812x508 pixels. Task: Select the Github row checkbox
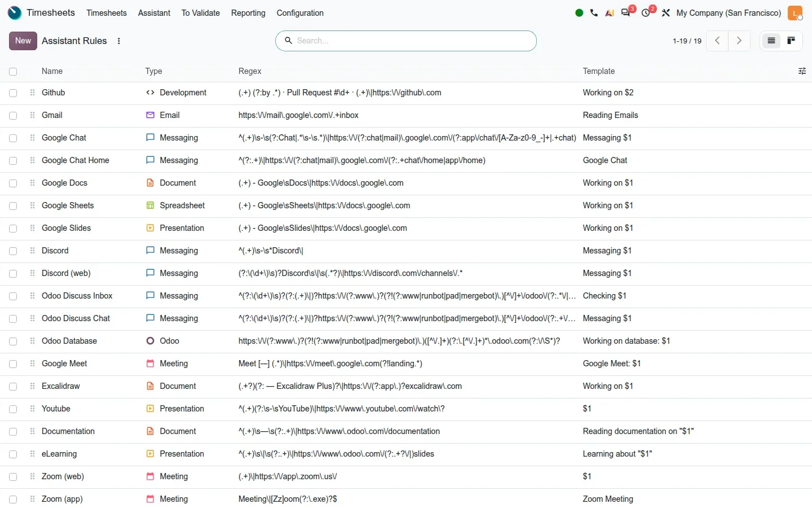tap(13, 93)
